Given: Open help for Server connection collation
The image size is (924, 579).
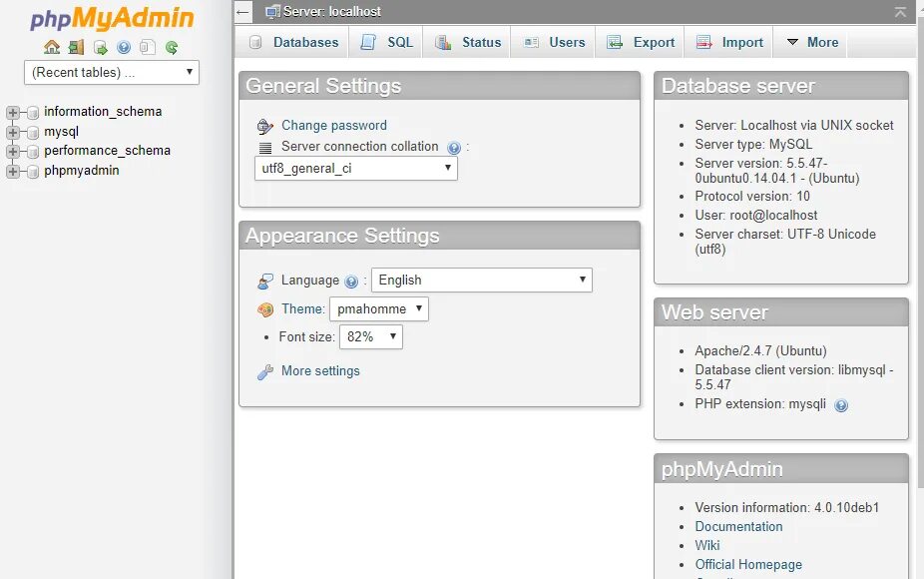Looking at the screenshot, I should (453, 148).
